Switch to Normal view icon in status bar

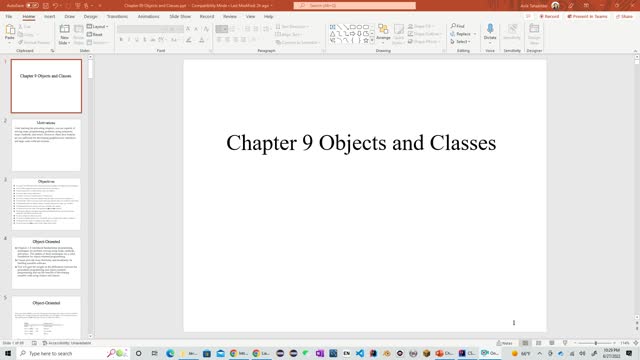(x=525, y=343)
